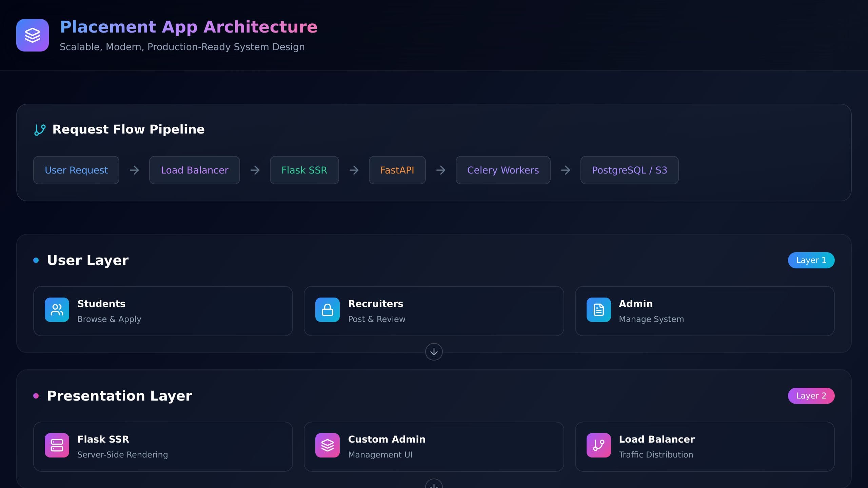The image size is (868, 488).
Task: Click the Students users icon
Action: click(57, 310)
